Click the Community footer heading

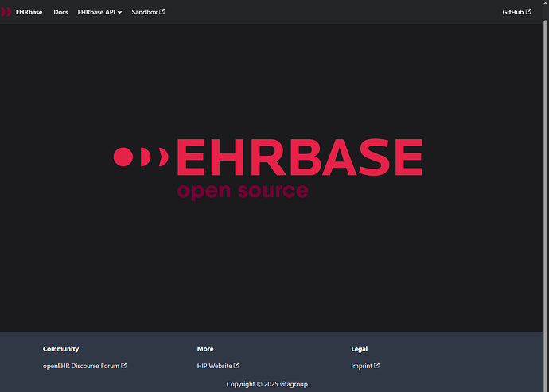point(60,348)
